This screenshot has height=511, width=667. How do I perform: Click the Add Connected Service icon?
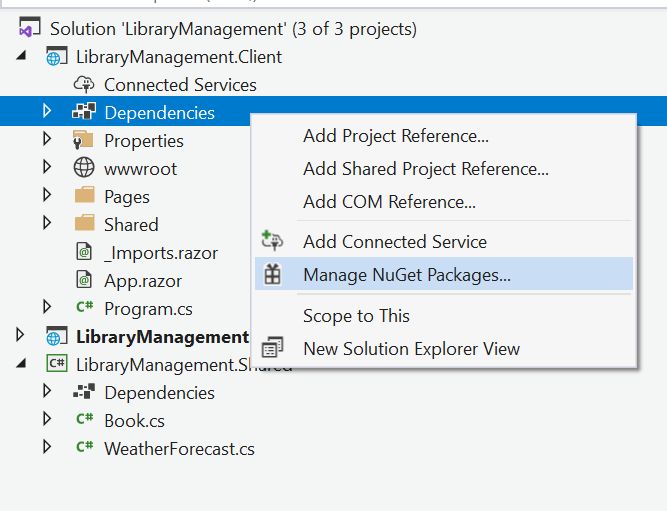[272, 241]
